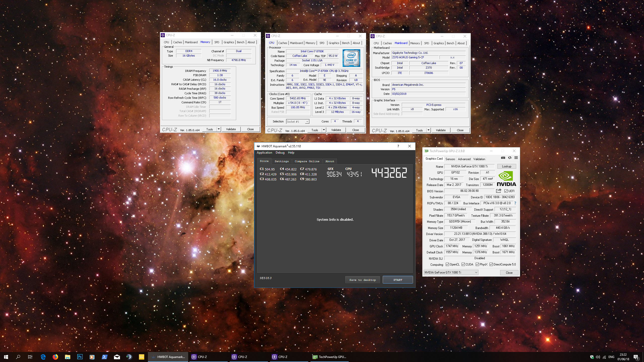Open the Help menu in Aquamark
Viewport: 644px width, 362px height.
tap(291, 153)
